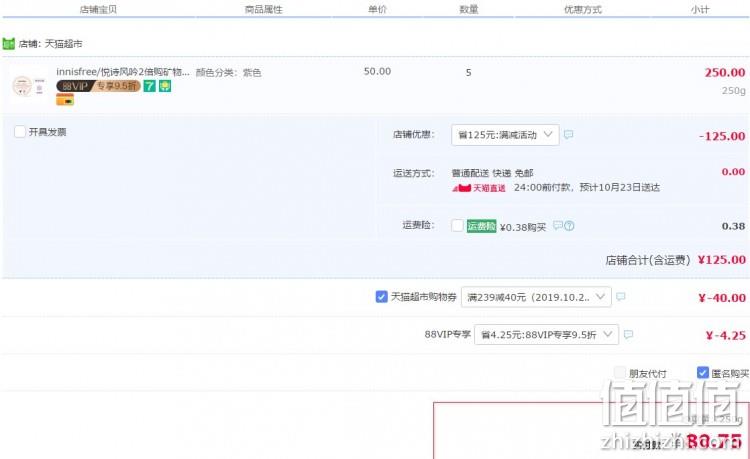Click the green 7-day return icon
The height and width of the screenshot is (459, 750).
pos(150,86)
